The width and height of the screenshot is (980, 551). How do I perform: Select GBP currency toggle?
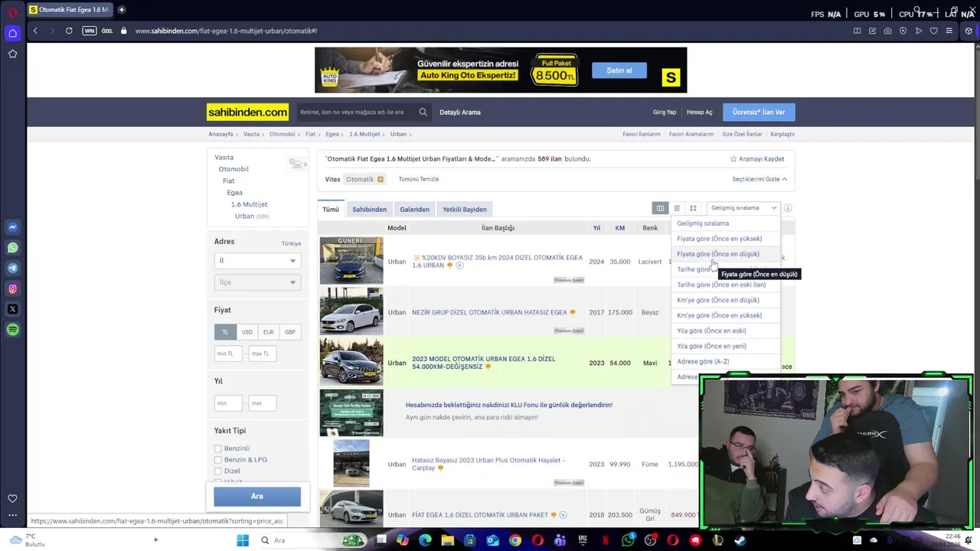(290, 332)
